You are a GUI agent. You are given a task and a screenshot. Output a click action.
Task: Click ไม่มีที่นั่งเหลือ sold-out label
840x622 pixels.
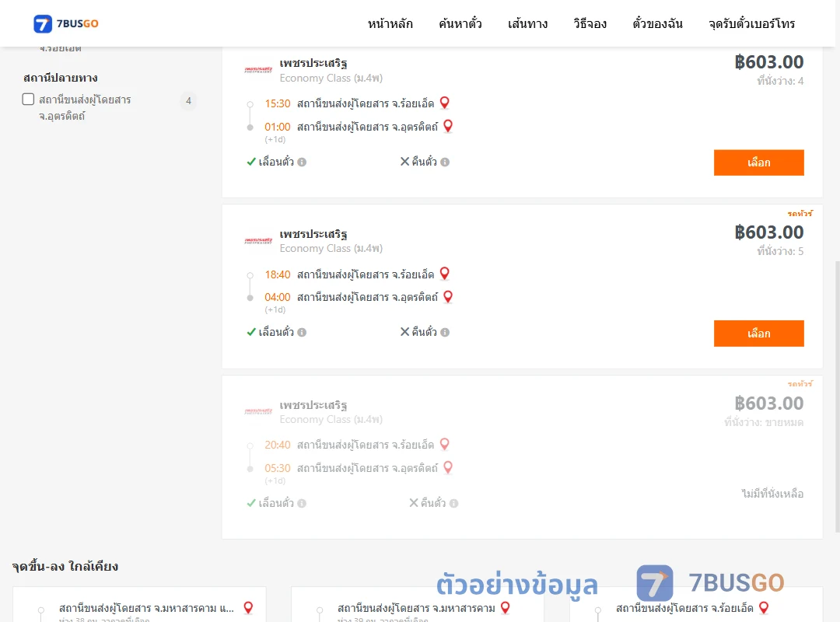[772, 494]
